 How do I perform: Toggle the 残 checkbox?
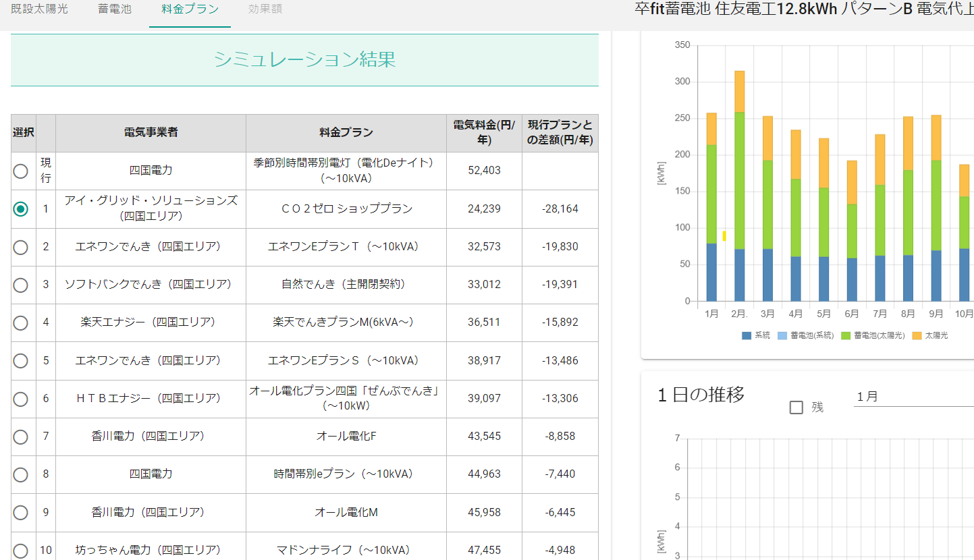coord(796,408)
